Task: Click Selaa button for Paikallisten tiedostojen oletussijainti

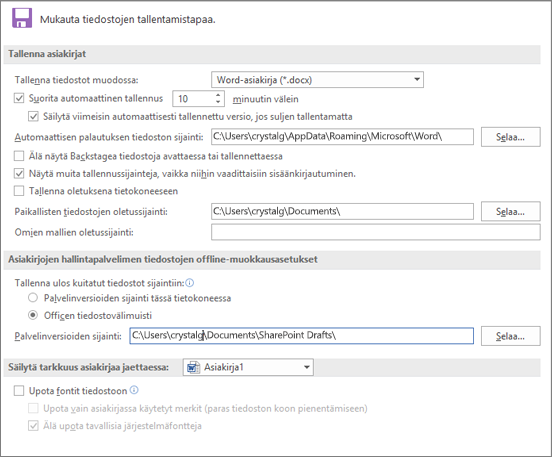Action: [510, 211]
